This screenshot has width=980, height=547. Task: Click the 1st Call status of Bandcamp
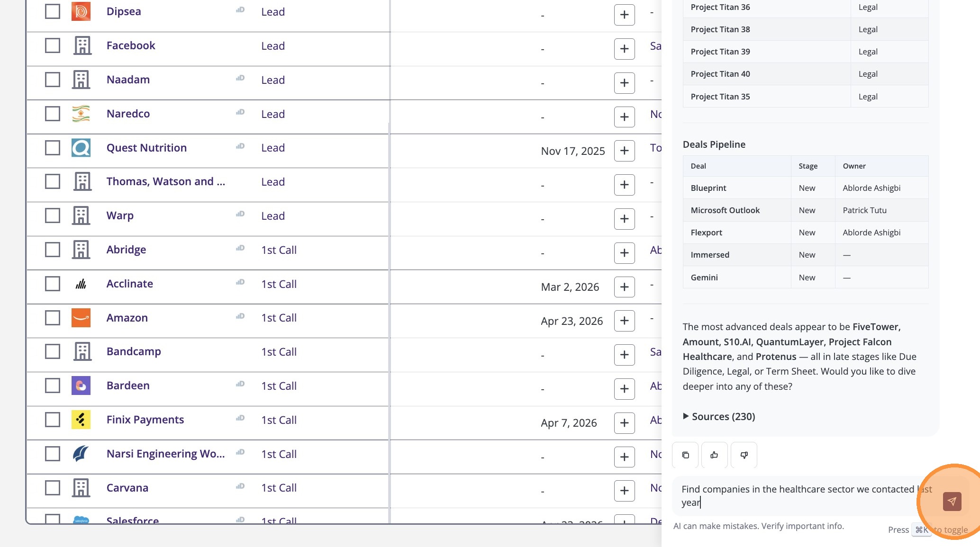(x=279, y=352)
